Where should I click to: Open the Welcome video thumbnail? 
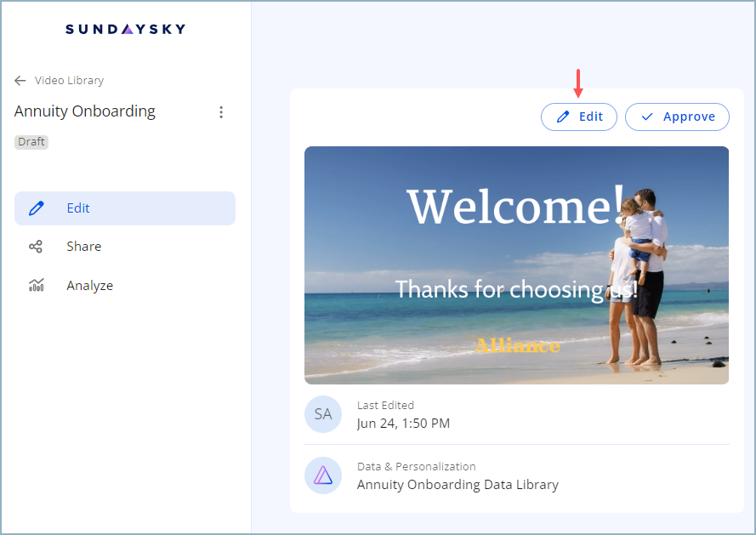[x=516, y=265]
